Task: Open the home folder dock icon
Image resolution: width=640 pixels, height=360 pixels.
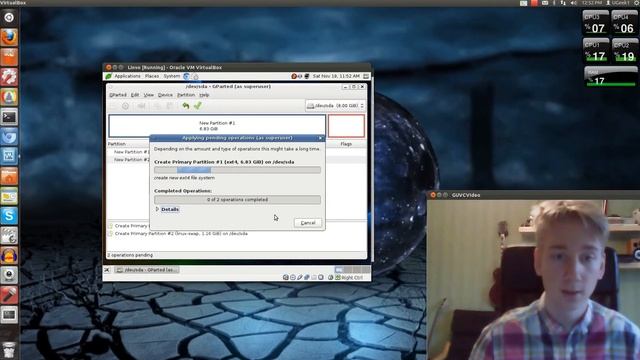Action: click(x=9, y=176)
